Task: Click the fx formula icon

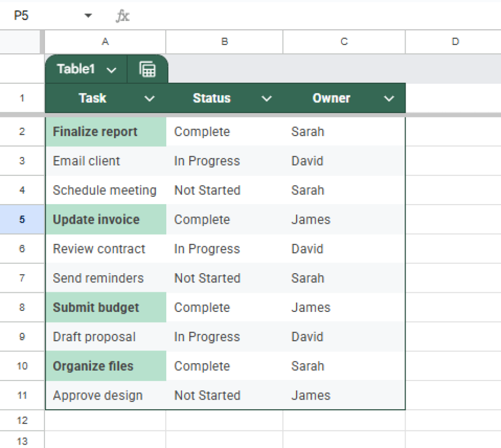Action: (x=122, y=16)
